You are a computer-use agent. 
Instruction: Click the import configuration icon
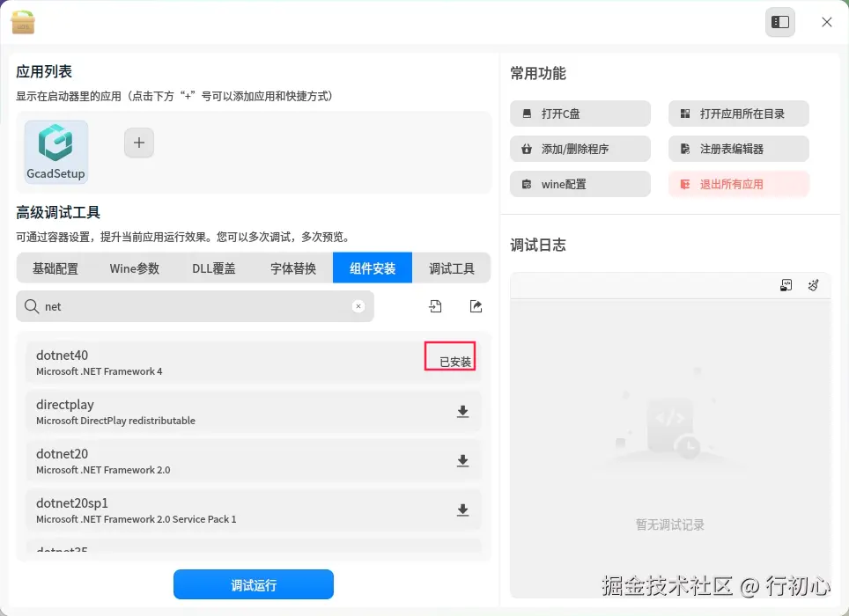tap(435, 306)
